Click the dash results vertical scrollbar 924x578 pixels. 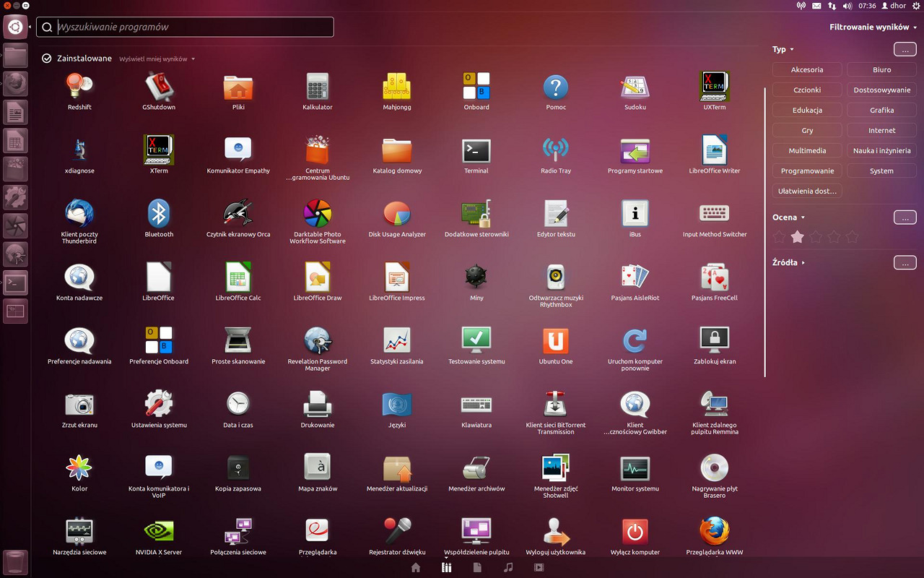(765, 231)
